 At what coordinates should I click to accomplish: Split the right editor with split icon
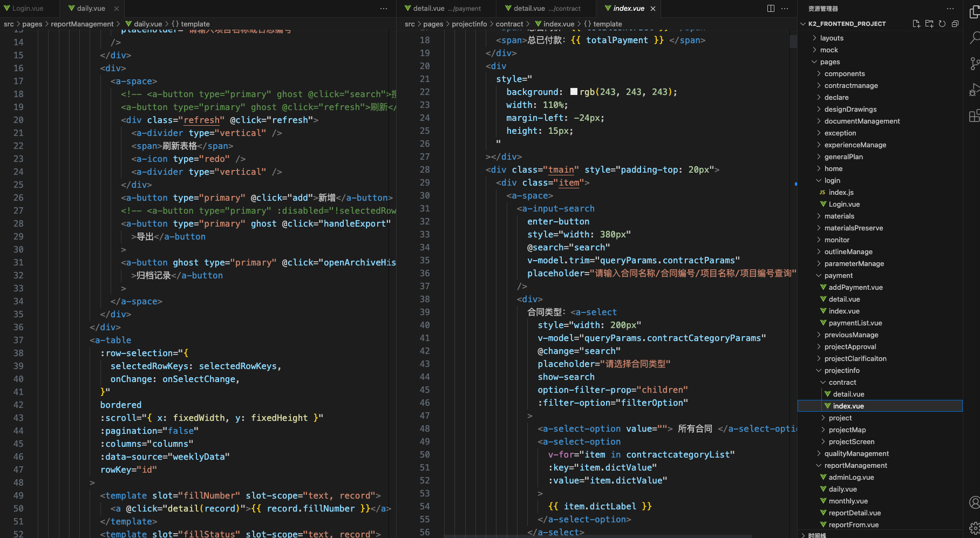[x=771, y=8]
